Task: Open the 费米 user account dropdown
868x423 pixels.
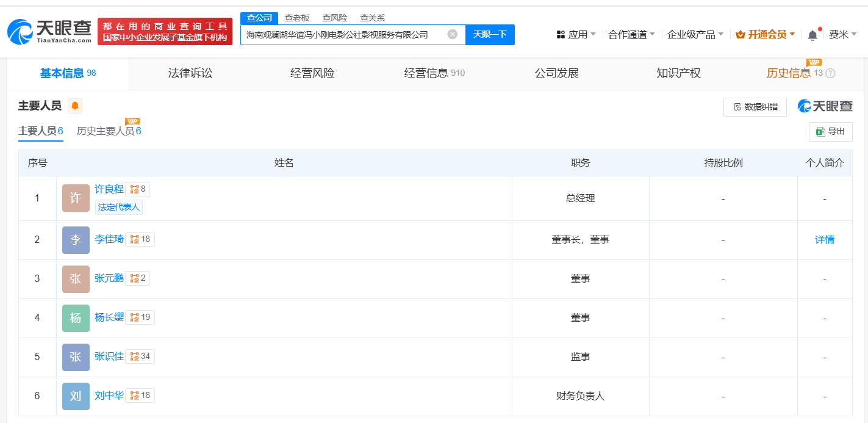Action: pos(843,35)
